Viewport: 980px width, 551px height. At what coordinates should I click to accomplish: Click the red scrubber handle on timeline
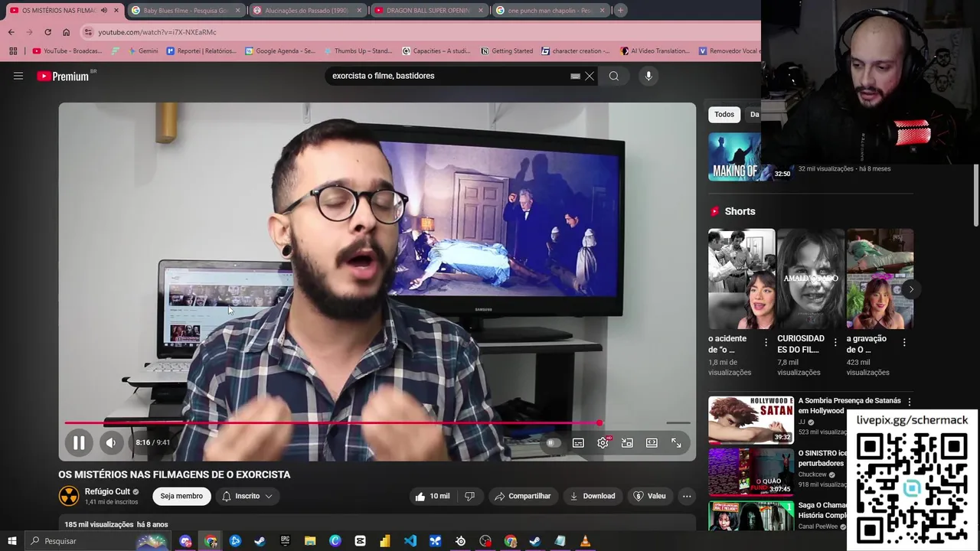pos(599,422)
